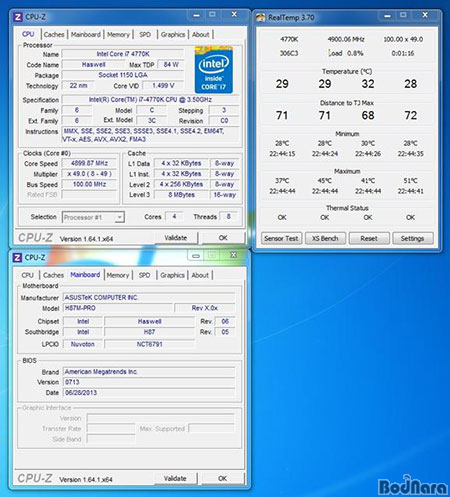The height and width of the screenshot is (497, 450).
Task: Click OK in the top CPU-Z window
Action: pyautogui.click(x=223, y=238)
